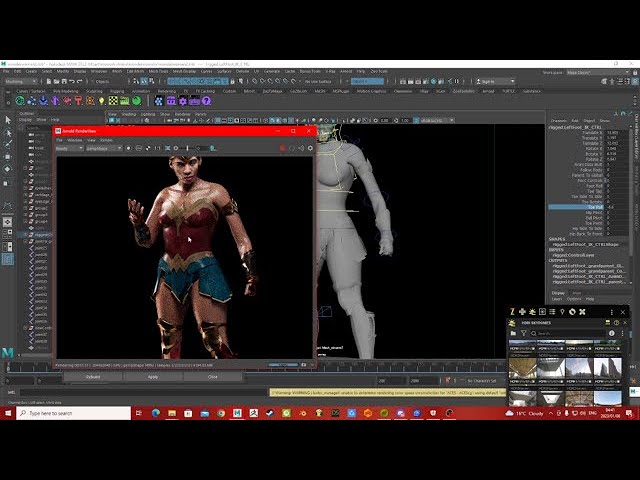Open weather widget showing Cloudy
Screen dimensions: 640x480
524,413
